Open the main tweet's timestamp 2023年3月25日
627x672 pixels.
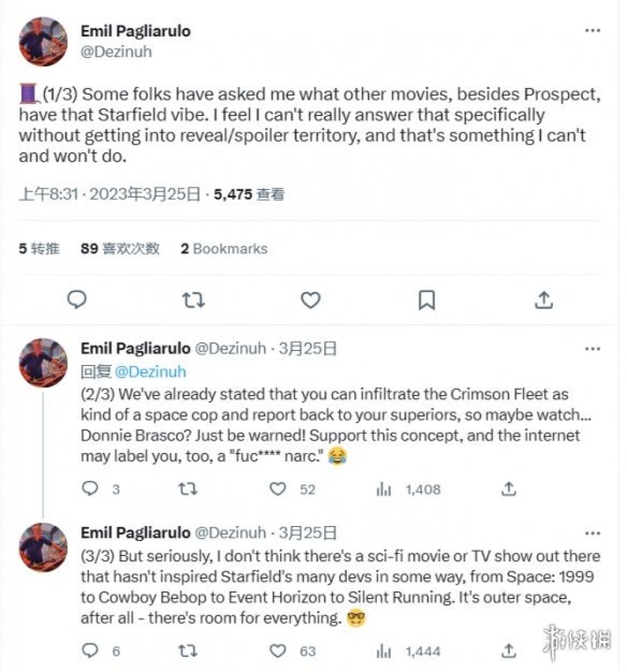point(145,194)
